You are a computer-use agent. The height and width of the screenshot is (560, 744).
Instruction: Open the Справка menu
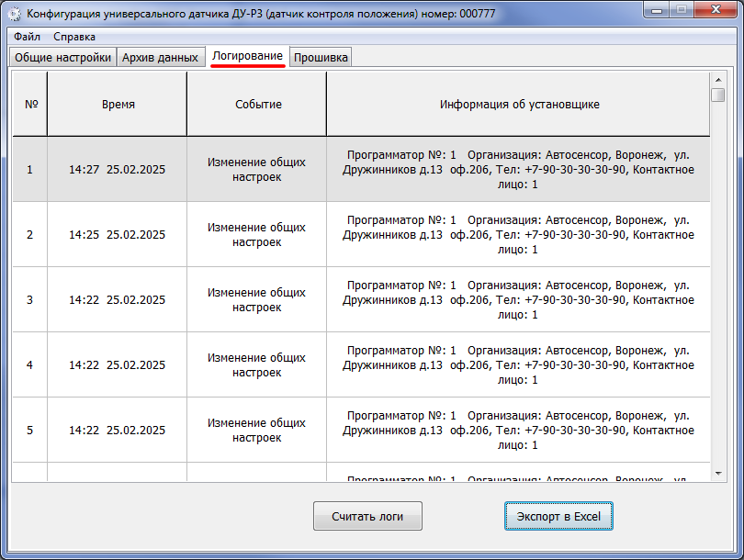click(74, 37)
